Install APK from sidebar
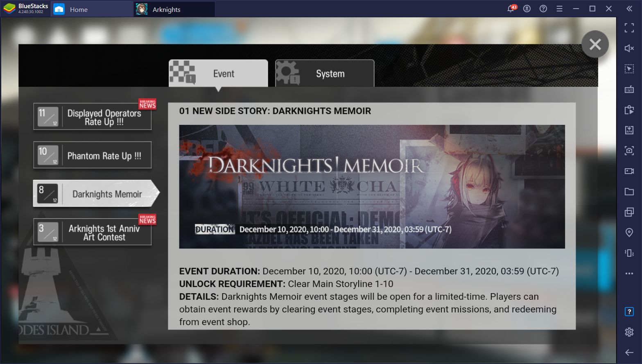Image resolution: width=642 pixels, height=364 pixels. click(629, 130)
